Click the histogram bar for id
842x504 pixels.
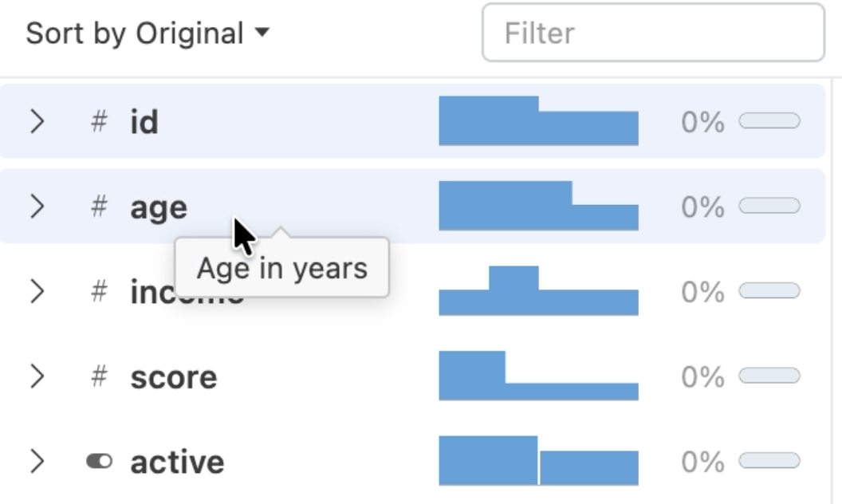pyautogui.click(x=538, y=121)
